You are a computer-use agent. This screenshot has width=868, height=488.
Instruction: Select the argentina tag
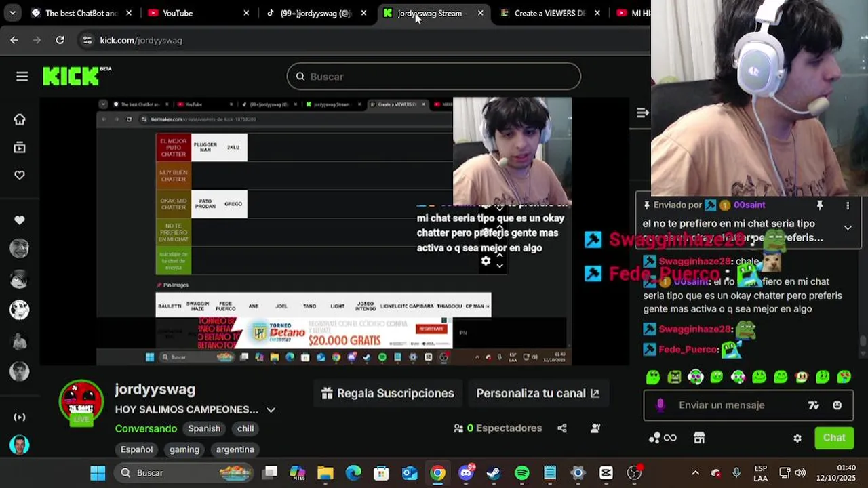pos(235,449)
